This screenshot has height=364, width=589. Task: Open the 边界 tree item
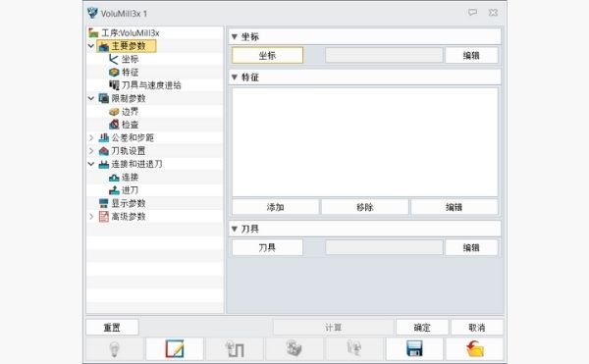coord(124,112)
